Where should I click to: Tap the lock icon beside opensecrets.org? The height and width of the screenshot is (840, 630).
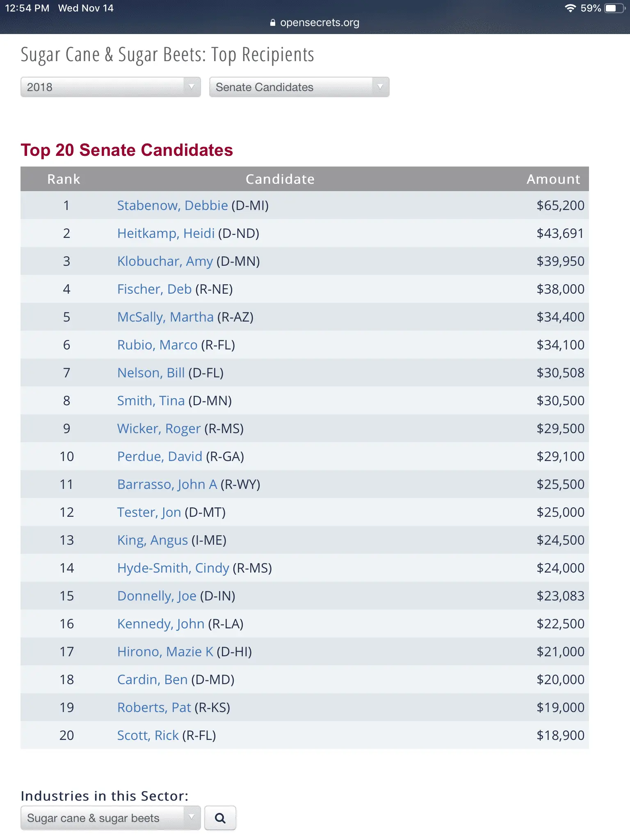(x=273, y=23)
